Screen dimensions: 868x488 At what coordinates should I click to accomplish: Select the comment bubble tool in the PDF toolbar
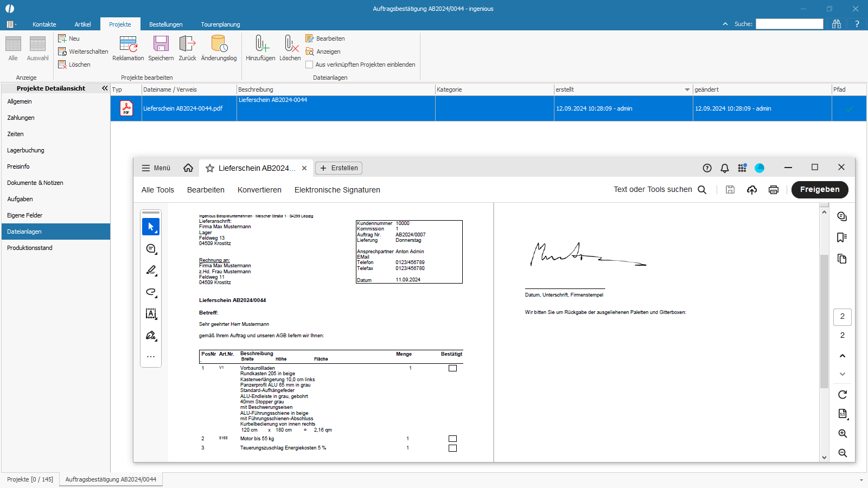[x=151, y=248]
